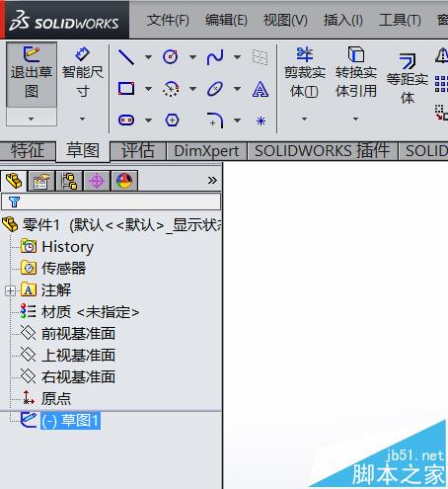The height and width of the screenshot is (489, 448).
Task: Open the 文件(F) menu
Action: tap(168, 21)
